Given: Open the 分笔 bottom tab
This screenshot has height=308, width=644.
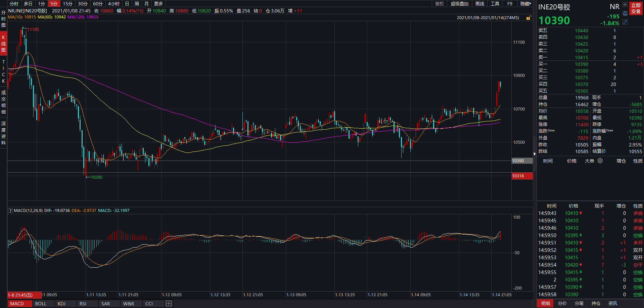Looking at the screenshot, I should coord(579,303).
